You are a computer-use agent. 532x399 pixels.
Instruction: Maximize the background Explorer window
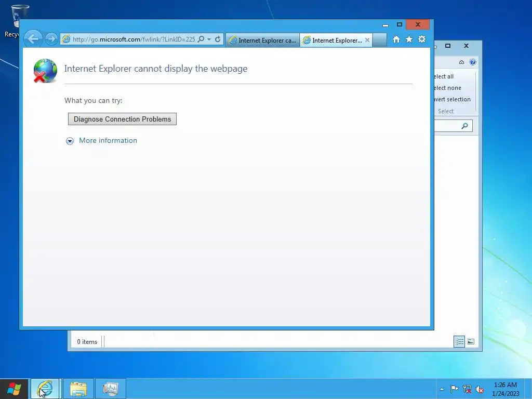(448, 46)
